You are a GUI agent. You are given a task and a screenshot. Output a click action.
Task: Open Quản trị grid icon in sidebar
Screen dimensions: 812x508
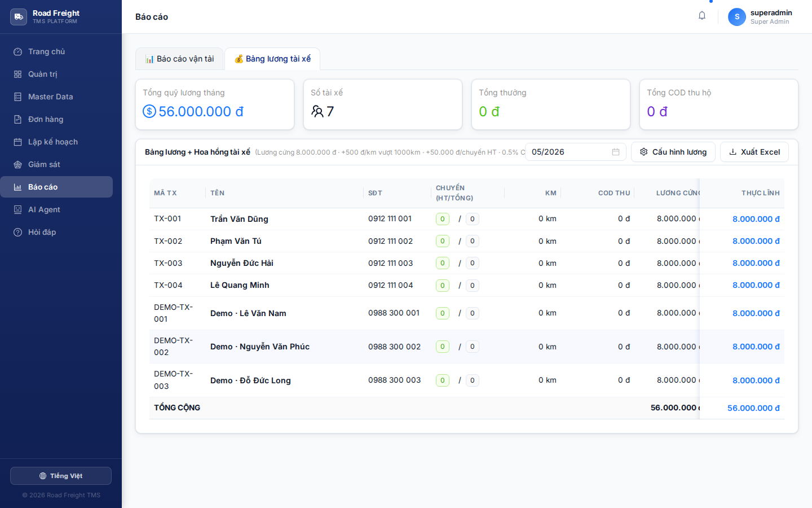(18, 74)
